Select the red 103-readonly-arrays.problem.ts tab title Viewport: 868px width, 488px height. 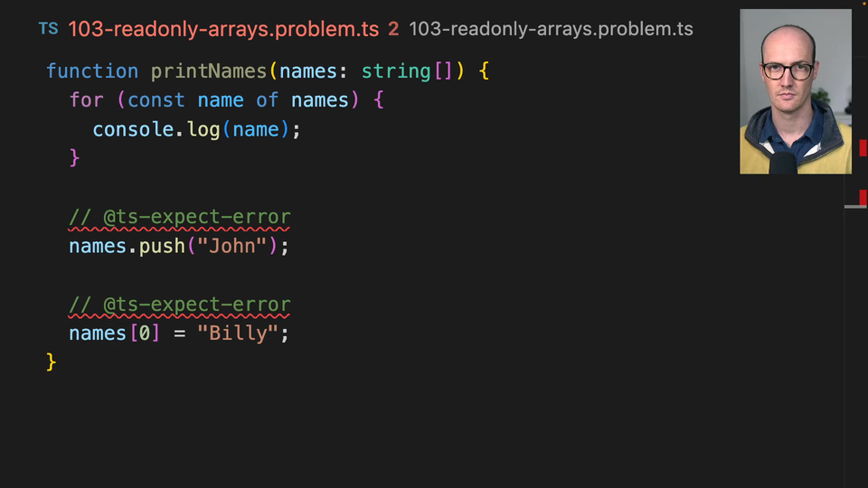click(x=223, y=29)
